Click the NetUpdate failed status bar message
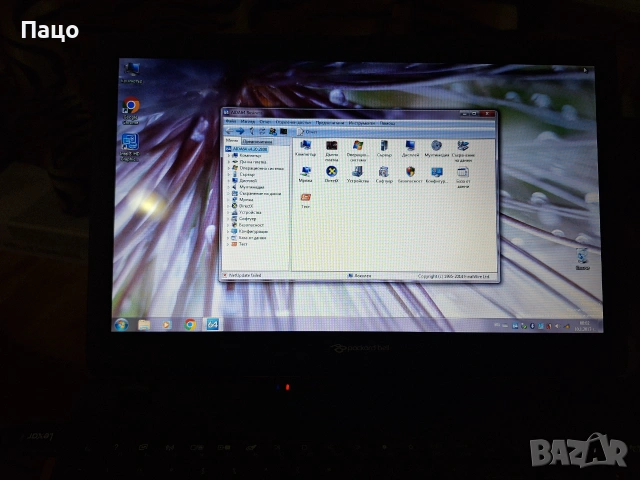The image size is (640, 480). [x=242, y=276]
